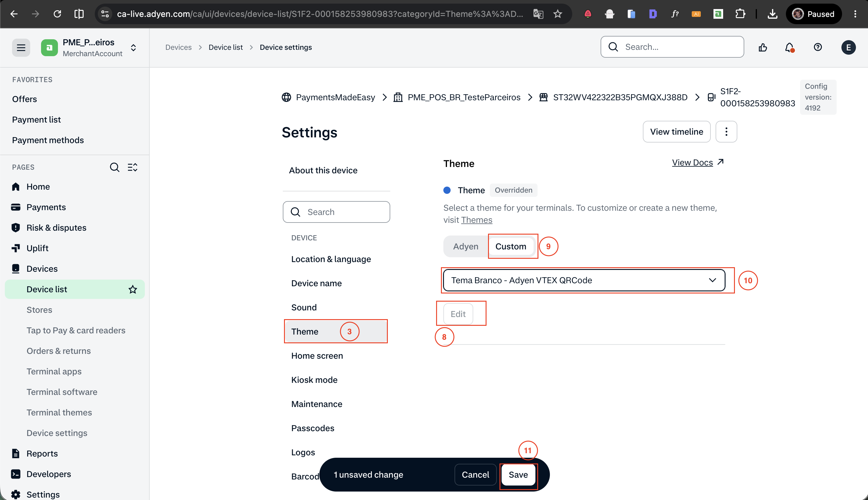Follow the Themes link in description
This screenshot has width=868, height=500.
click(476, 220)
